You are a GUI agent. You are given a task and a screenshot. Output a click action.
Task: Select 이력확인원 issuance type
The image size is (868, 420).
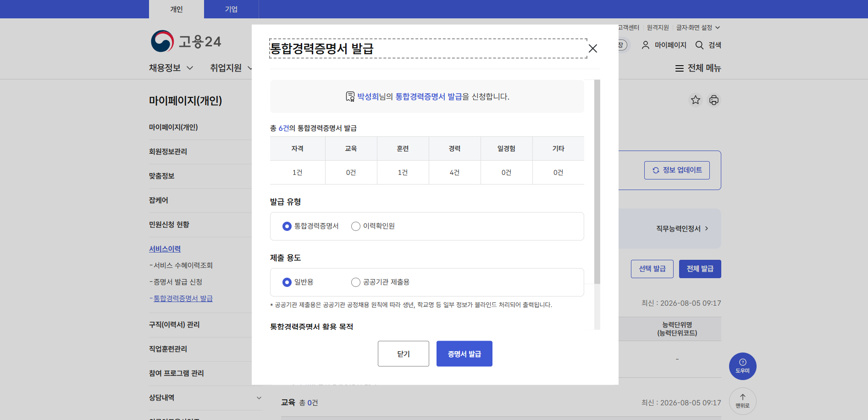pyautogui.click(x=356, y=226)
